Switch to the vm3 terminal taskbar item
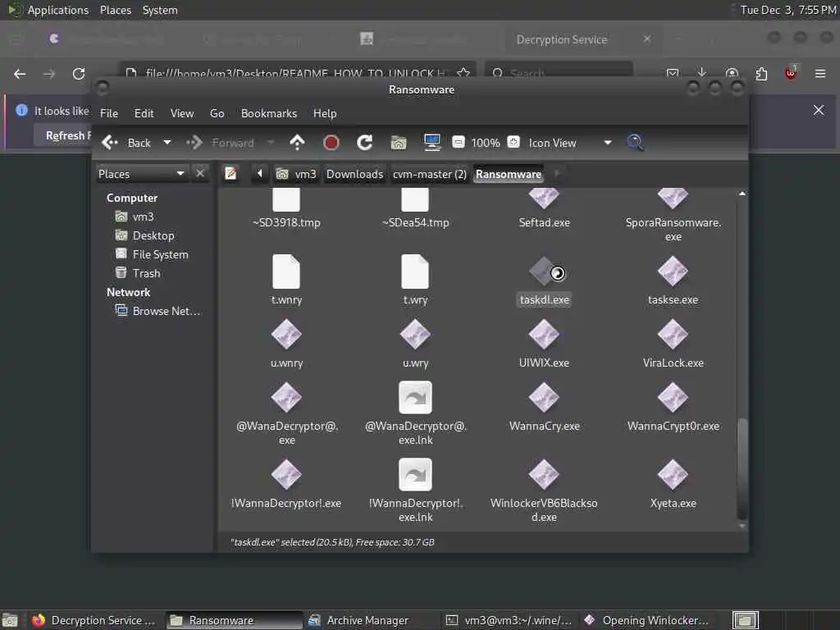Image resolution: width=840 pixels, height=630 pixels. (509, 620)
